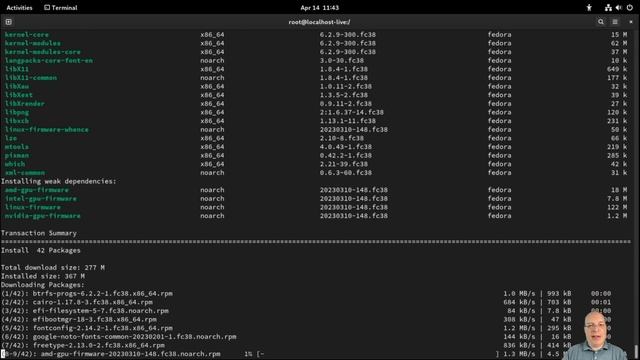Open the terminal hamburger menu
640x360 pixels.
(615, 22)
